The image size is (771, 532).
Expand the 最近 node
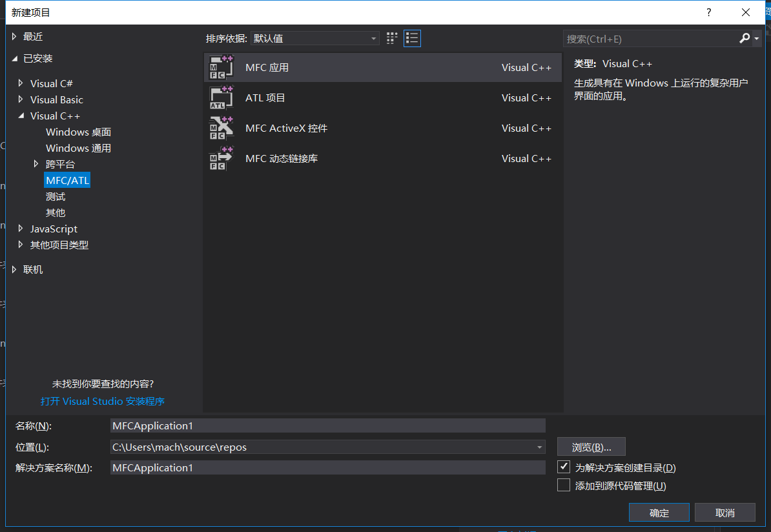pyautogui.click(x=14, y=36)
